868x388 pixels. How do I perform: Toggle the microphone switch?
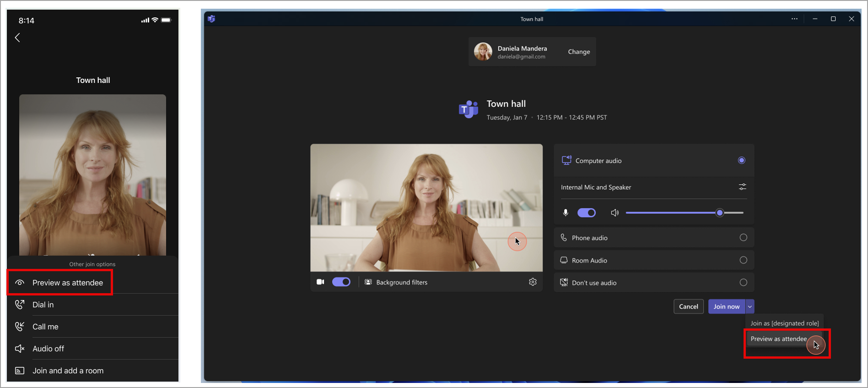pyautogui.click(x=586, y=213)
